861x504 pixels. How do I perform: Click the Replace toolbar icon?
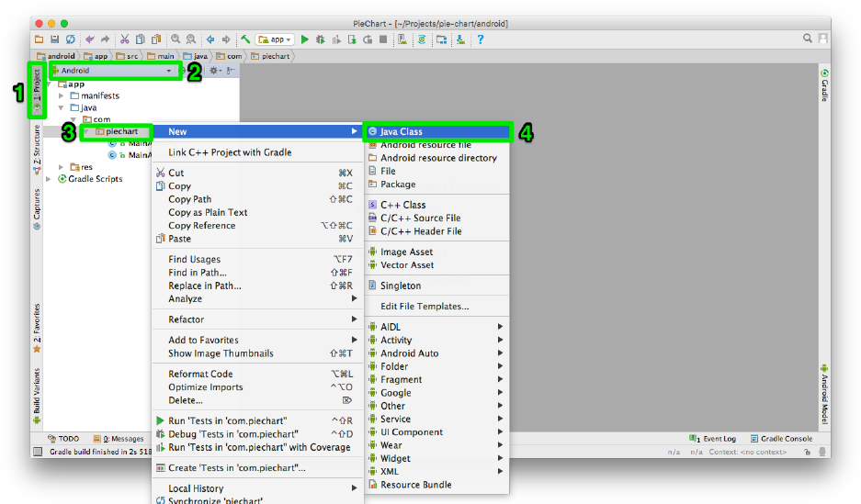pyautogui.click(x=191, y=39)
